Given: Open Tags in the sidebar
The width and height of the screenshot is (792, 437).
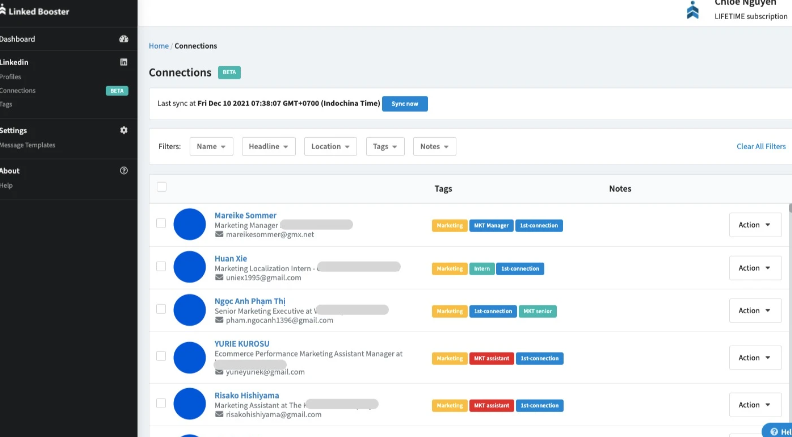Looking at the screenshot, I should pyautogui.click(x=6, y=104).
